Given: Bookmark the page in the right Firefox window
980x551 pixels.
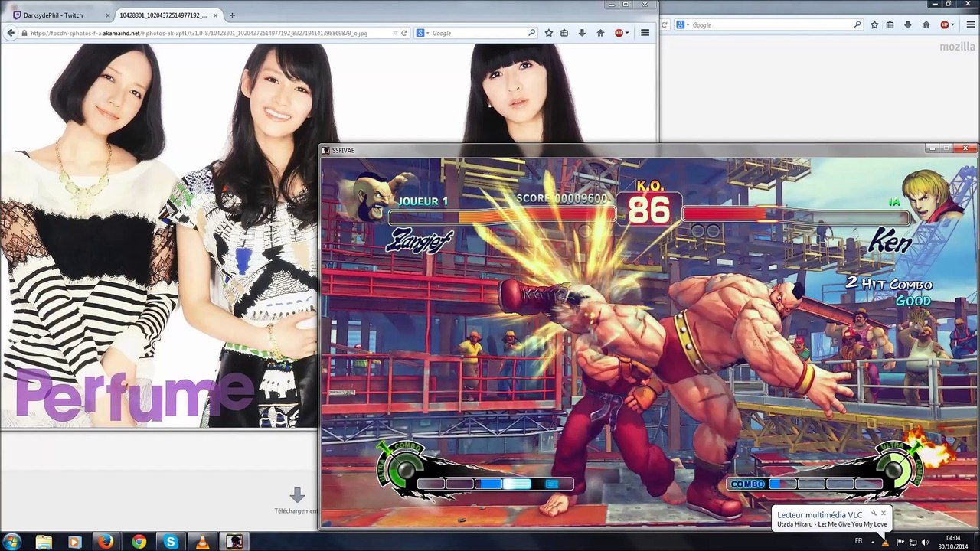Looking at the screenshot, I should (x=874, y=24).
